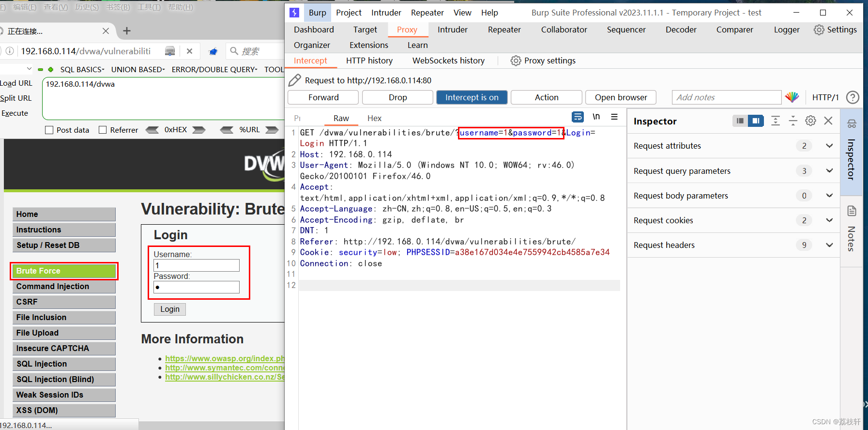868x430 pixels.
Task: Open the Action menu button
Action: coord(547,97)
